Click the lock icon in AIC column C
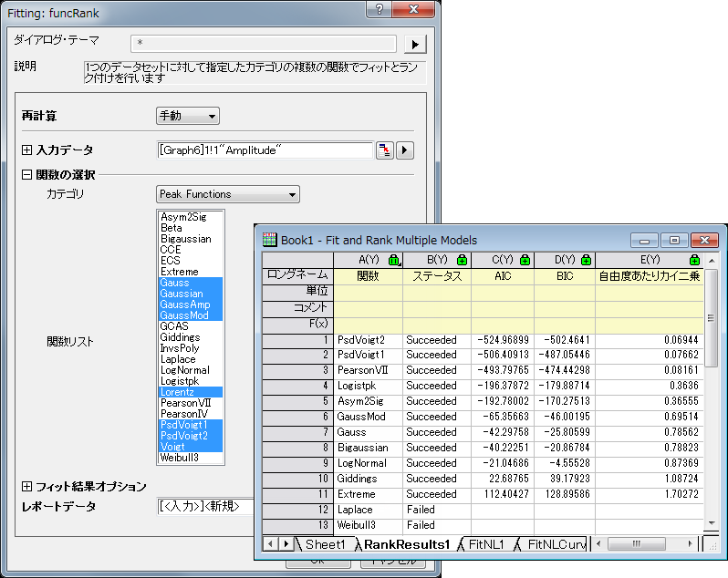This screenshot has height=578, width=728. 524,261
